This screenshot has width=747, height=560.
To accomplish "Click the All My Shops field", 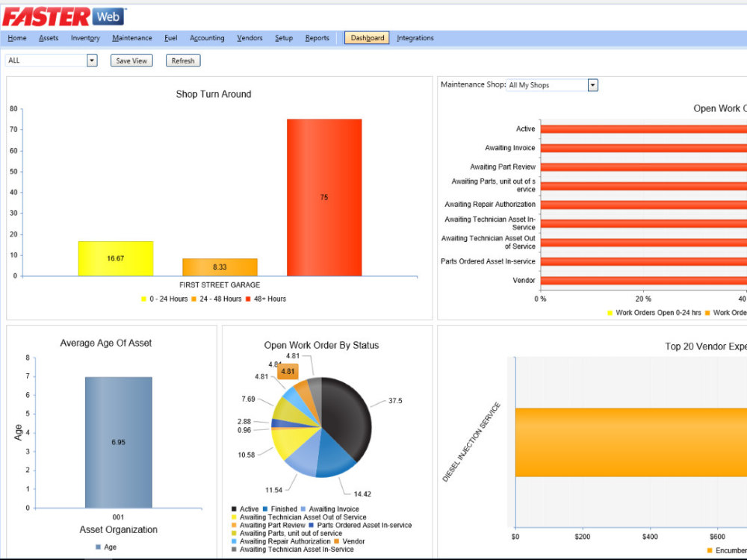I will [547, 85].
